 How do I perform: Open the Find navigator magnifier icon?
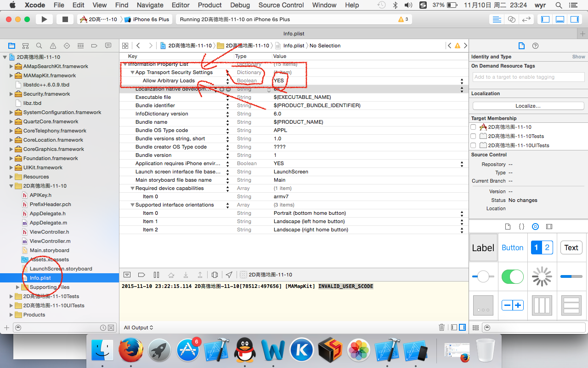point(39,46)
